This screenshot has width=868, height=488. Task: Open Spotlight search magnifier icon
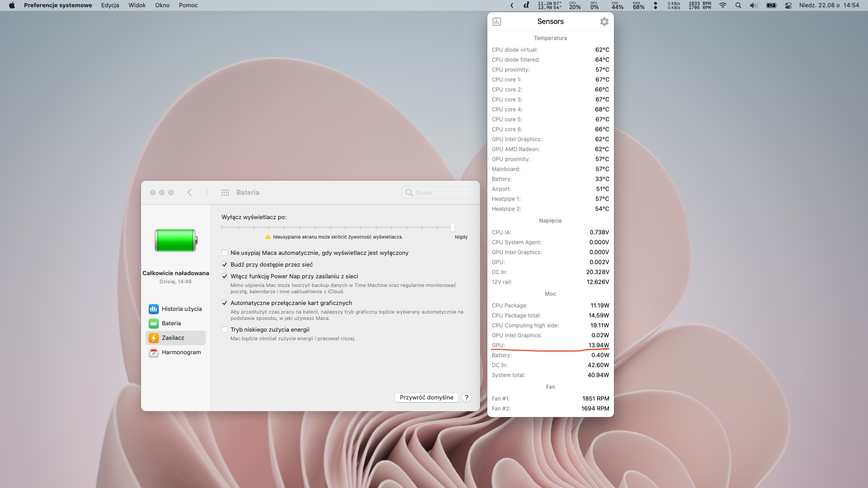(x=738, y=5)
